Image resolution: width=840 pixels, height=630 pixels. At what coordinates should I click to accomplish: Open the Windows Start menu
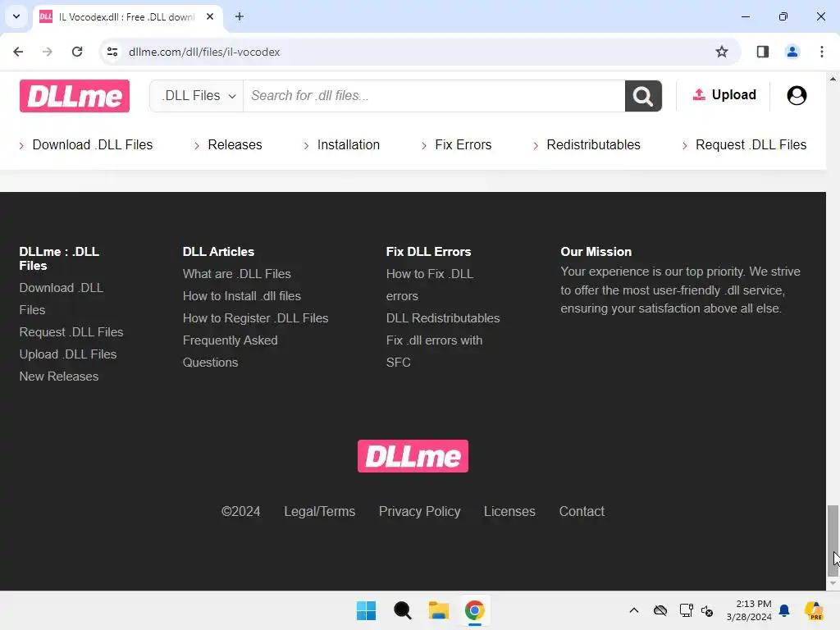pos(367,610)
